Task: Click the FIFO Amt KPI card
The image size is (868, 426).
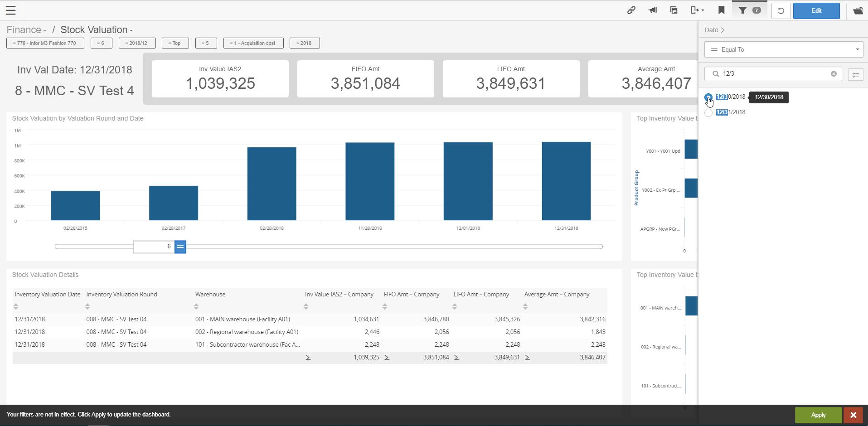Action: pyautogui.click(x=366, y=79)
